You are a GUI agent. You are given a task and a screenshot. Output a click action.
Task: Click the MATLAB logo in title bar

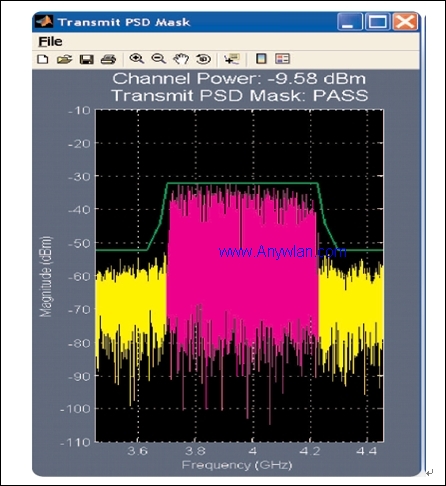[x=44, y=22]
